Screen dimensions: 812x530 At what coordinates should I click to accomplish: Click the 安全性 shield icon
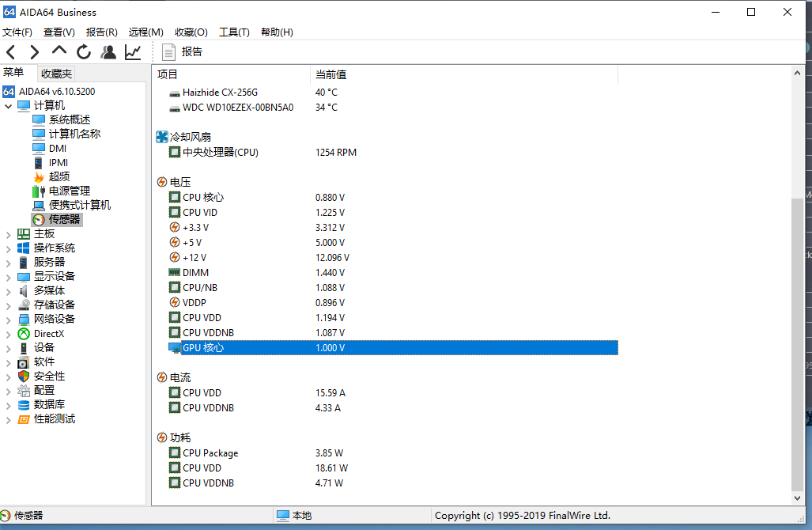(23, 376)
